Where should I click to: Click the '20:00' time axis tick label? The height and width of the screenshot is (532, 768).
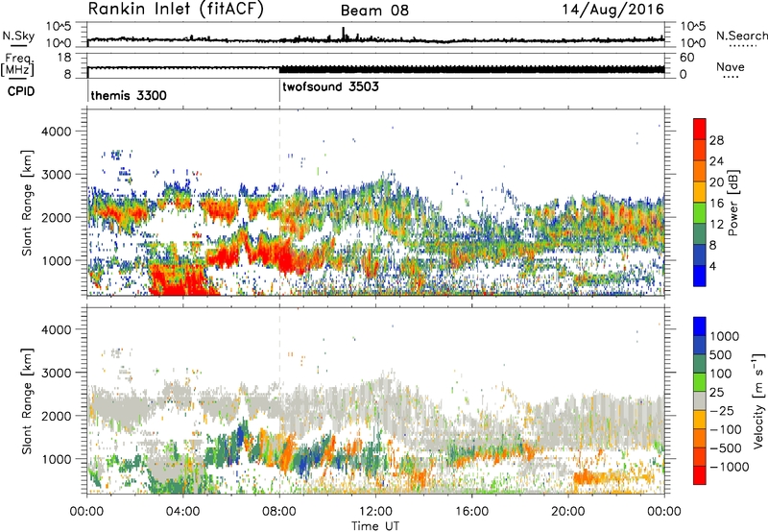[x=568, y=512]
